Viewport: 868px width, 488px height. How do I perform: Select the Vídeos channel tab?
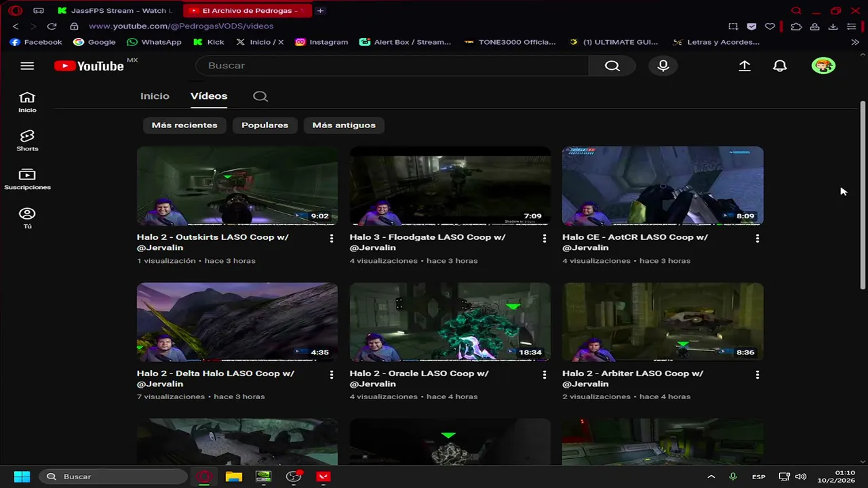[209, 96]
